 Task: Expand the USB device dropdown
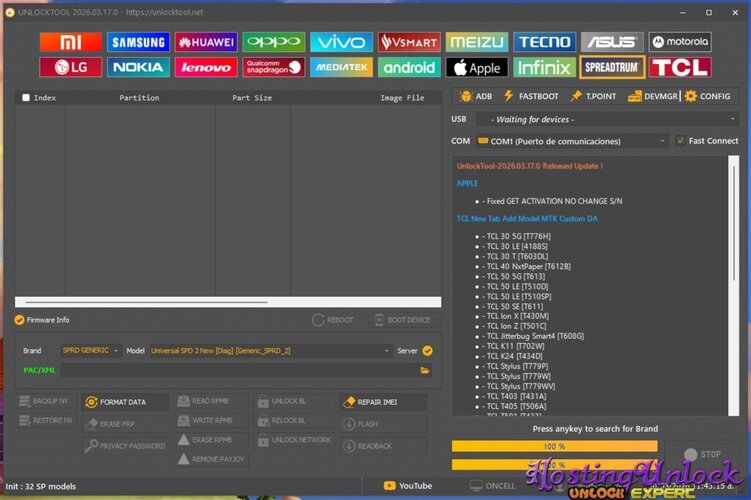578,119
